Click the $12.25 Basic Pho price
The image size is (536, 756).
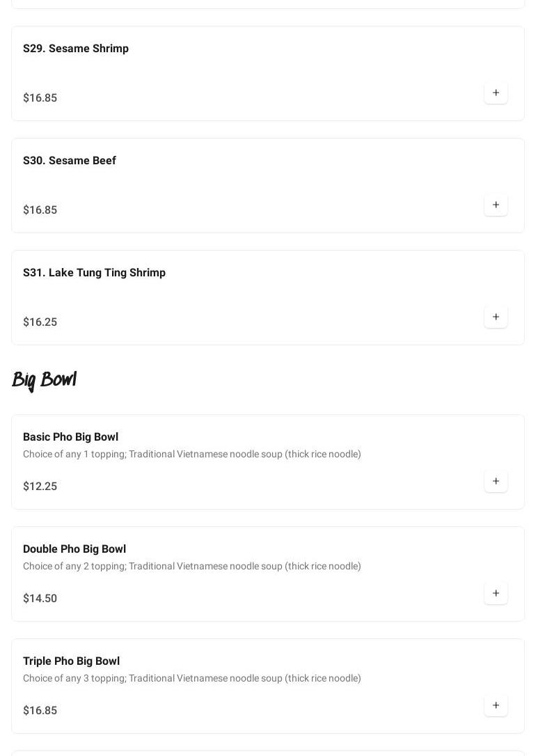tap(40, 487)
